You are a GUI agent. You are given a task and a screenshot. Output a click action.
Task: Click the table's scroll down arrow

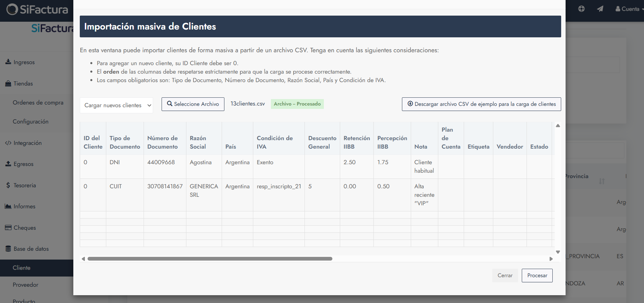pyautogui.click(x=558, y=252)
